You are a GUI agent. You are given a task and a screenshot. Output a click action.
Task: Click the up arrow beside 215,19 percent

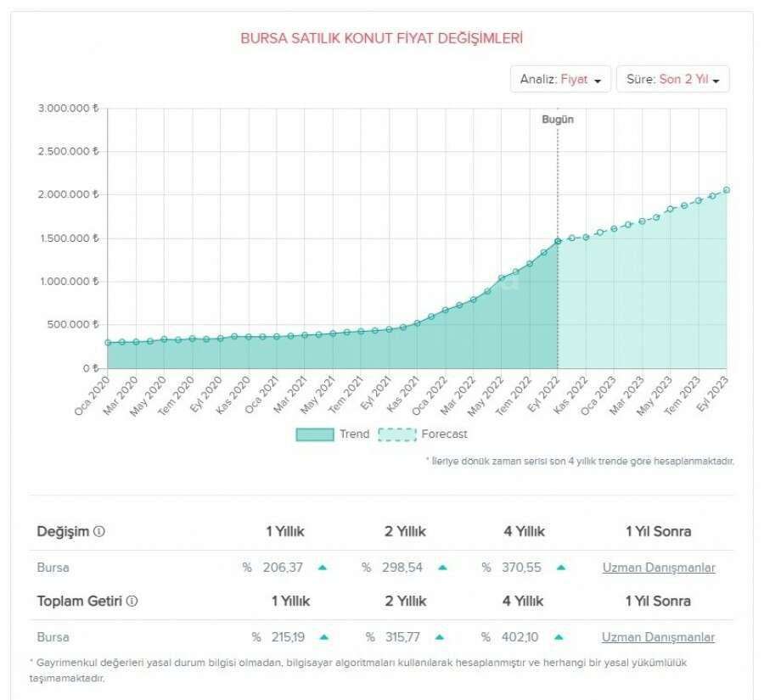(323, 637)
